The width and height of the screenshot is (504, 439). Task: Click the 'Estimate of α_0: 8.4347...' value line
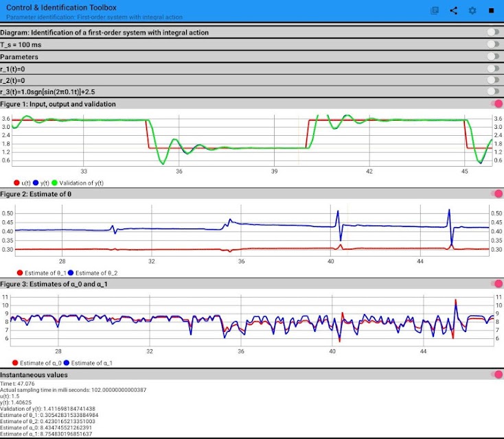(x=46, y=427)
